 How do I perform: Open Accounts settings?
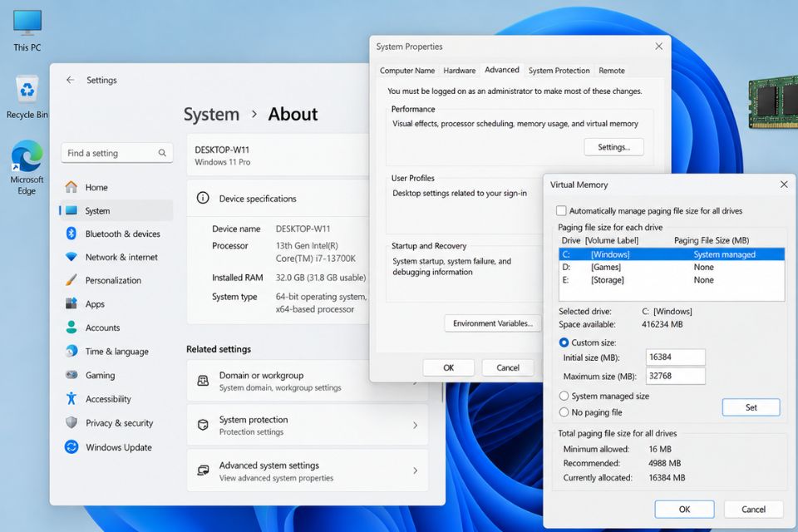[x=116, y=328]
